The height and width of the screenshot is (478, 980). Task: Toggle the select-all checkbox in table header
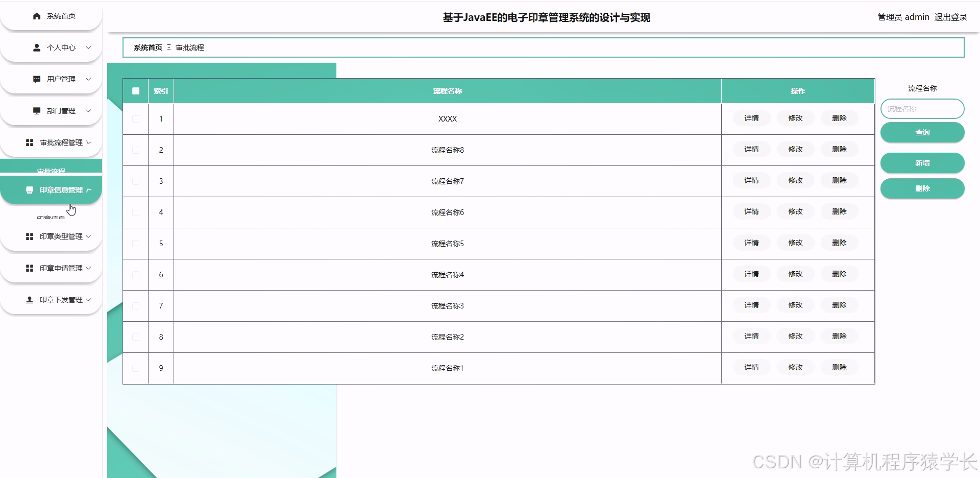(136, 91)
